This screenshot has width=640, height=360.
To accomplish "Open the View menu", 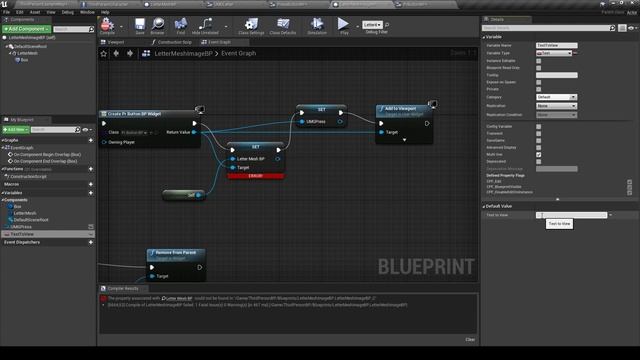I will 51,12.
